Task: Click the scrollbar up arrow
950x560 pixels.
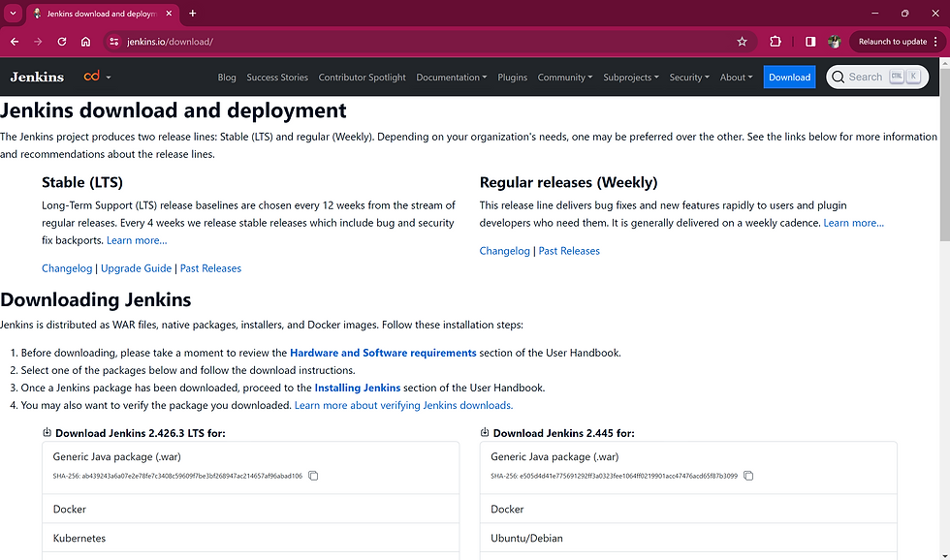Action: click(x=944, y=62)
